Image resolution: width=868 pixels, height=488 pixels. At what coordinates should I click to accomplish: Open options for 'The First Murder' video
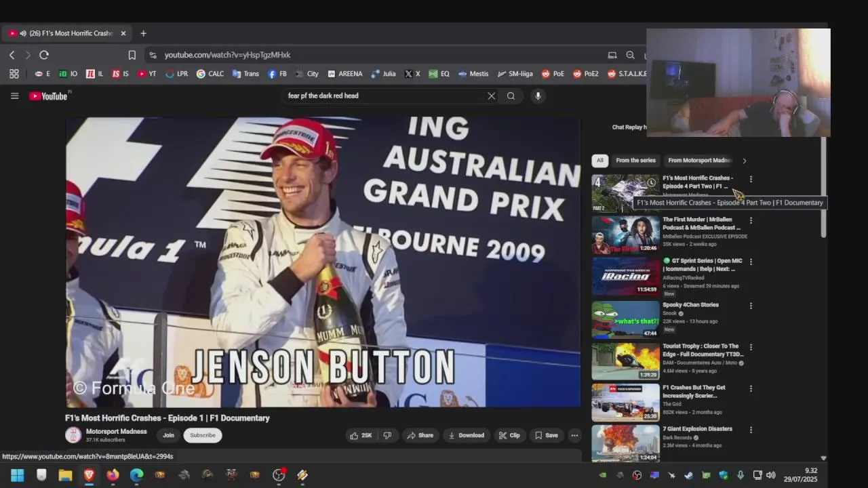pyautogui.click(x=751, y=220)
